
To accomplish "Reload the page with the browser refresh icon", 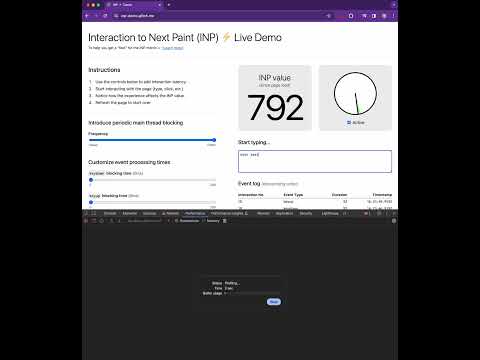I will (105, 16).
